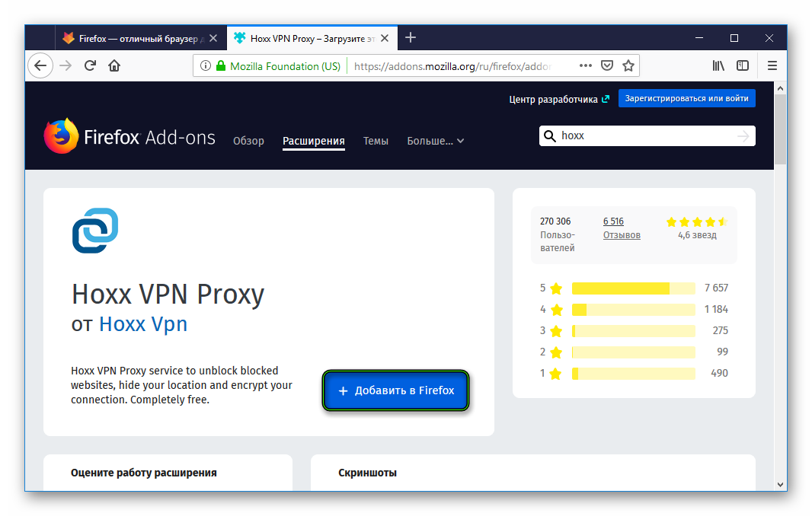This screenshot has height=516, width=812.
Task: Open a new tab with plus button
Action: pyautogui.click(x=411, y=37)
